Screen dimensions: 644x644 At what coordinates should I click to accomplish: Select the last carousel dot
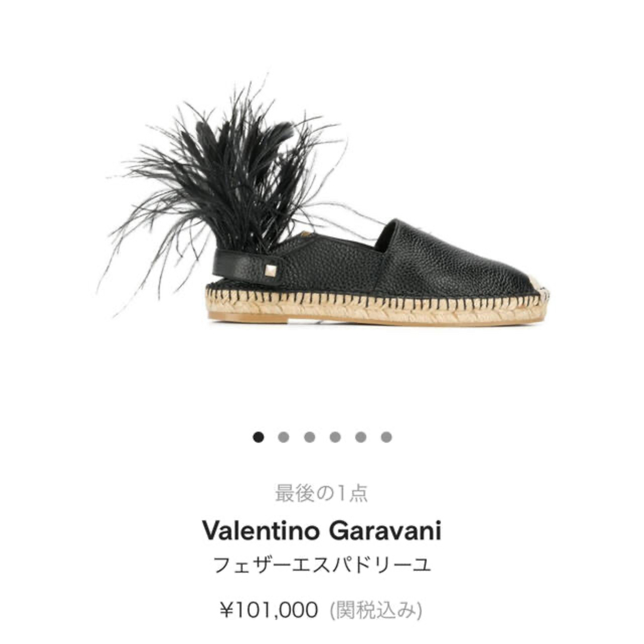tap(386, 437)
